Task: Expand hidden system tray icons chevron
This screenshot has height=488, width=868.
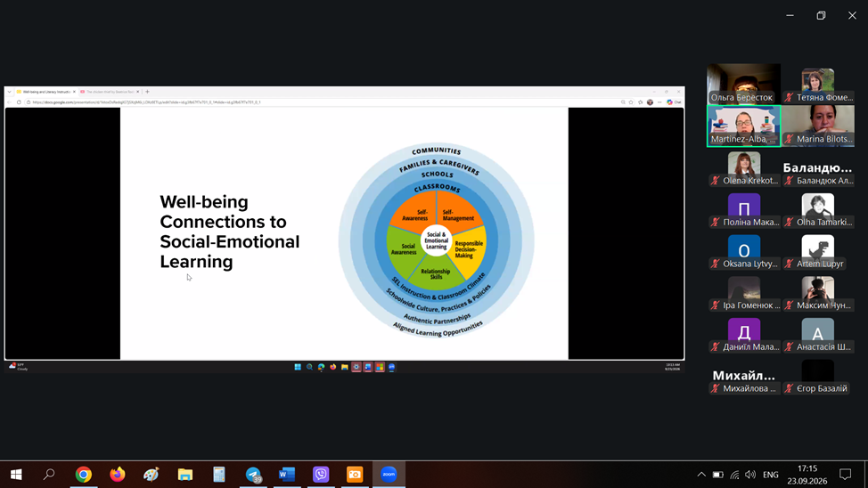Action: [701, 474]
